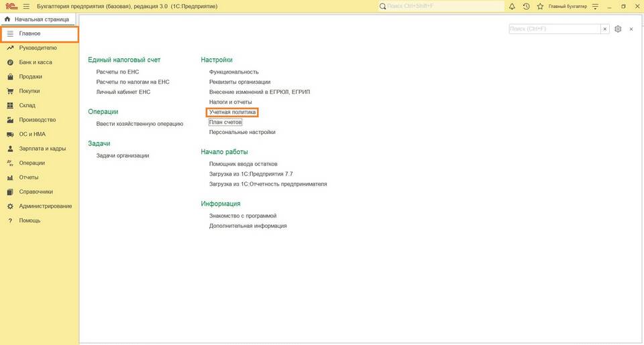Image resolution: width=644 pixels, height=345 pixels.
Task: Click the Администрирование gear icon in sidebar
Action: pyautogui.click(x=10, y=206)
